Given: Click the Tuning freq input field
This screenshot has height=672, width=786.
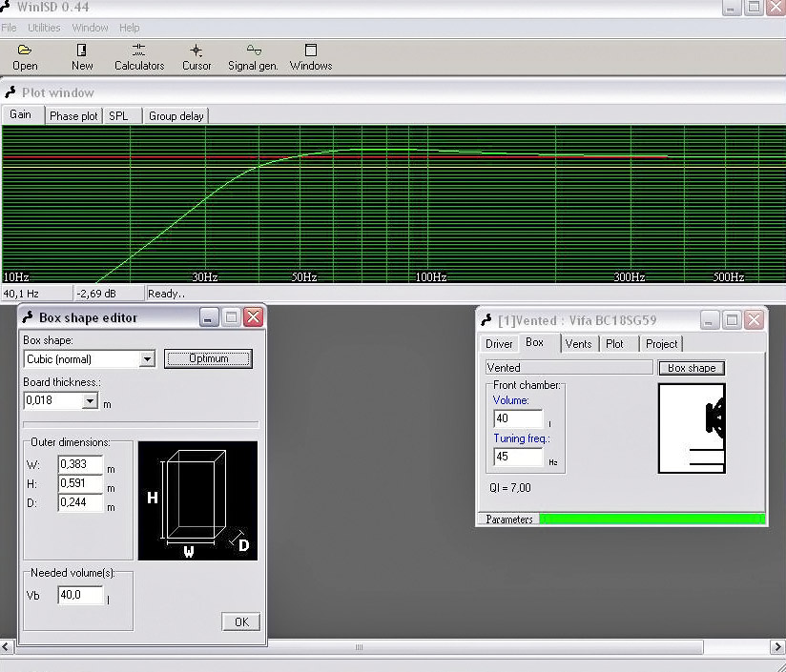Looking at the screenshot, I should [518, 457].
